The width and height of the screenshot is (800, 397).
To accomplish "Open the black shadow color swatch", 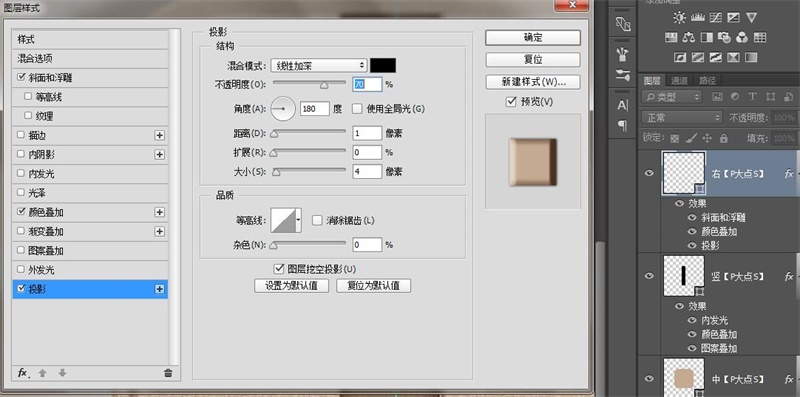I will point(383,65).
